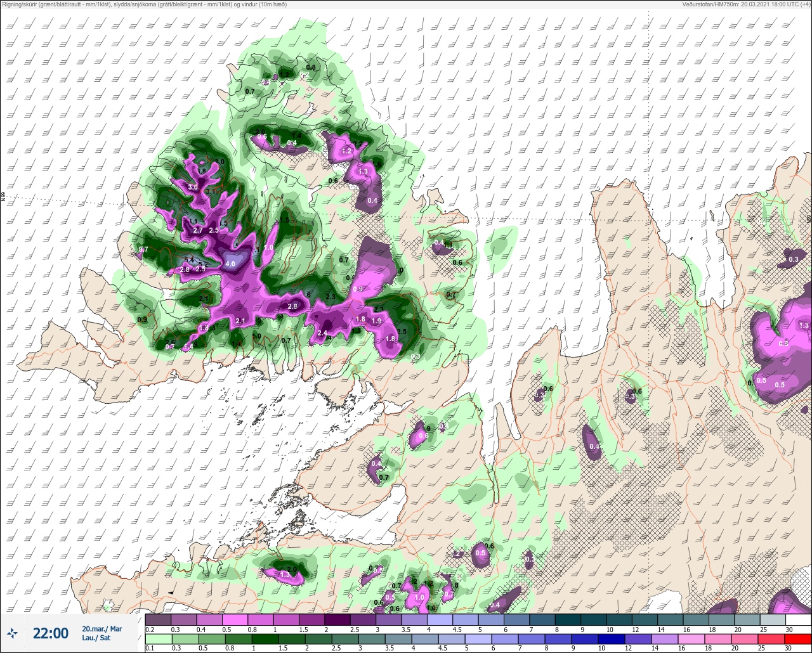Select upper-scale swatch between 2 and 2.5
The width and height of the screenshot is (812, 653).
337,619
